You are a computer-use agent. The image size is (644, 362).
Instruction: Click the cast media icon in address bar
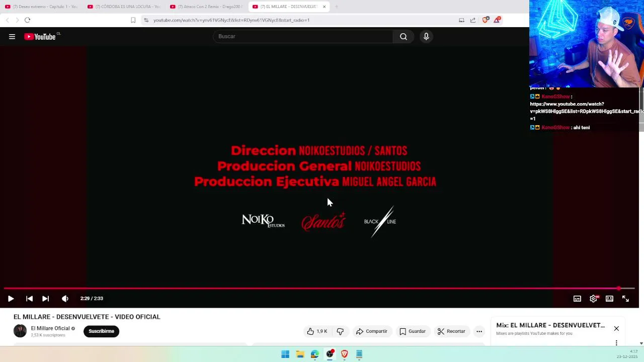[x=461, y=20]
